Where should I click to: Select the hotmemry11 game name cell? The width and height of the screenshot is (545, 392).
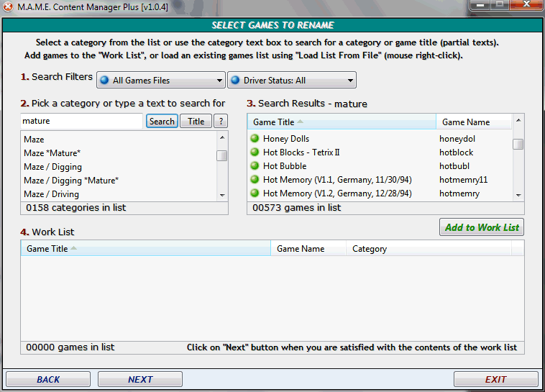coord(463,179)
